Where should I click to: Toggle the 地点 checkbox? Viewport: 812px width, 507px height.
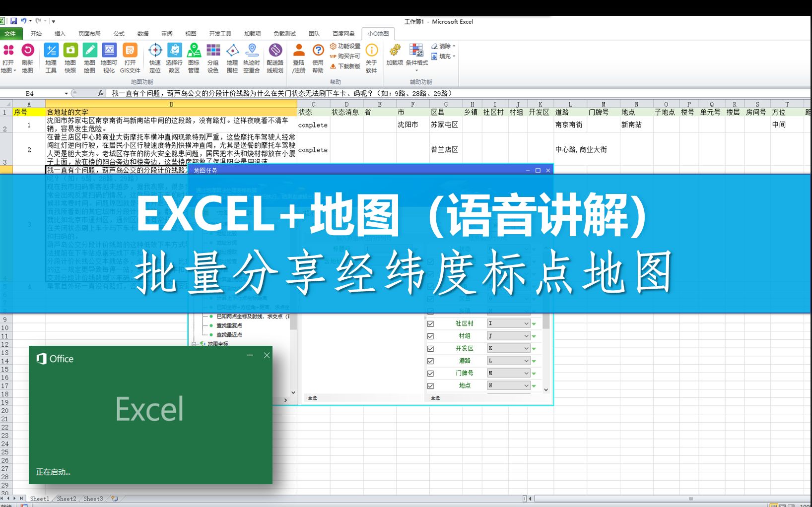tap(430, 385)
